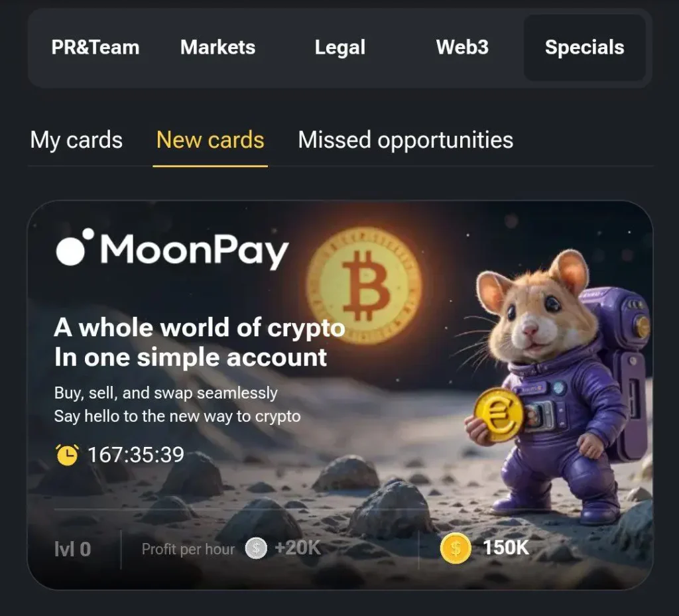View Missed opportunities sub-tab

[405, 141]
